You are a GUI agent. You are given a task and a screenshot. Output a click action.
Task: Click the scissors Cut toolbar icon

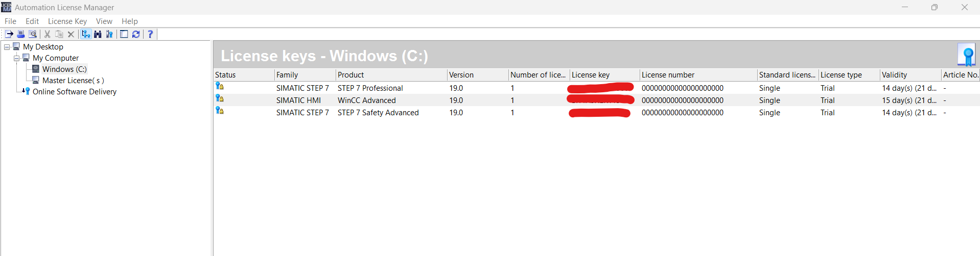pos(47,34)
